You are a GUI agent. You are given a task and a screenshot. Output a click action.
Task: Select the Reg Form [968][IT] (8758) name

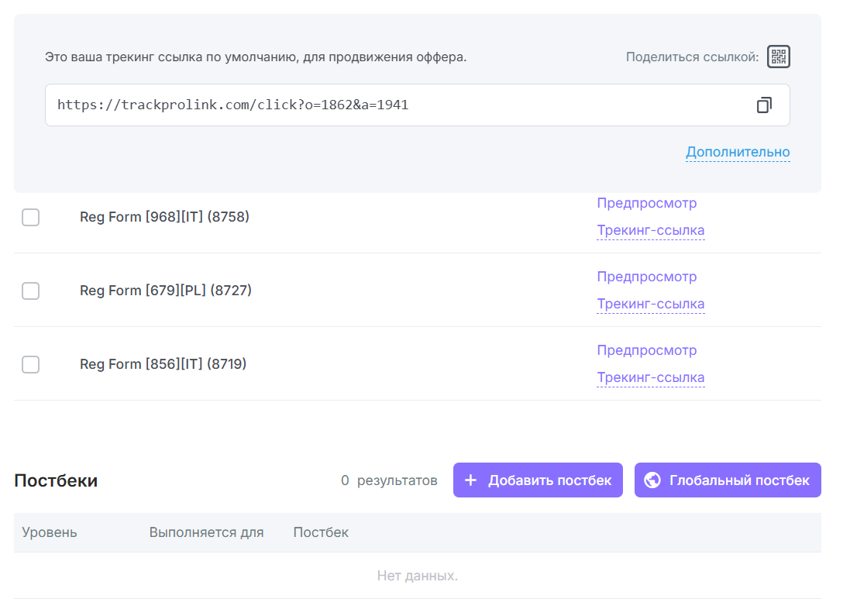164,217
